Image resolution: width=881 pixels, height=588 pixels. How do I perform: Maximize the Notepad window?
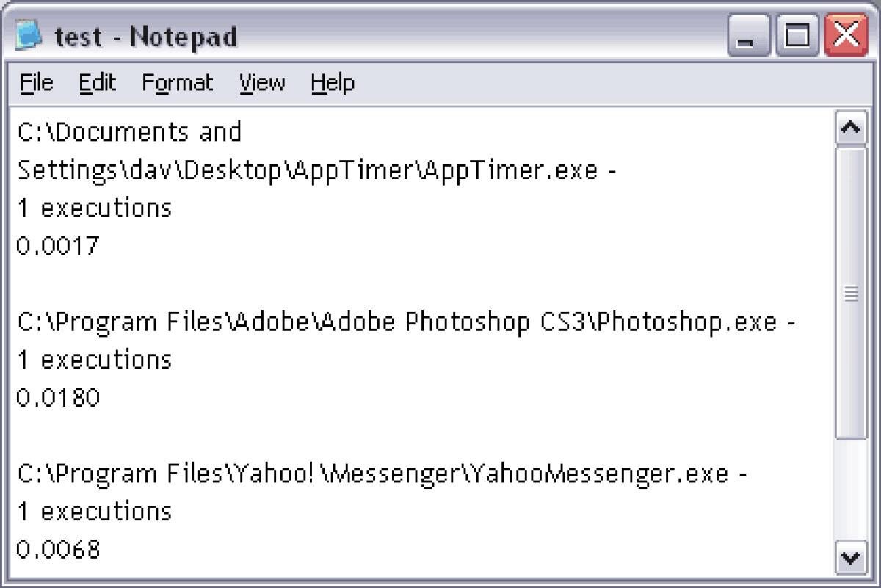tap(797, 36)
